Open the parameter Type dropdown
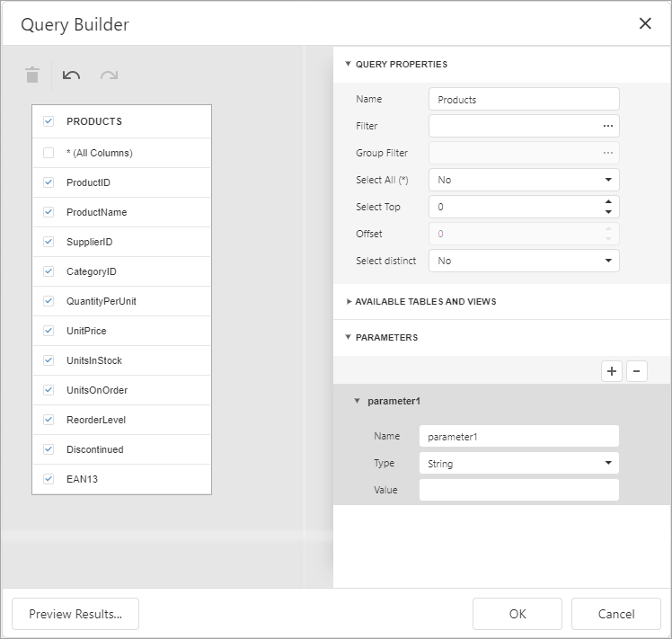The height and width of the screenshot is (639, 672). (x=518, y=464)
